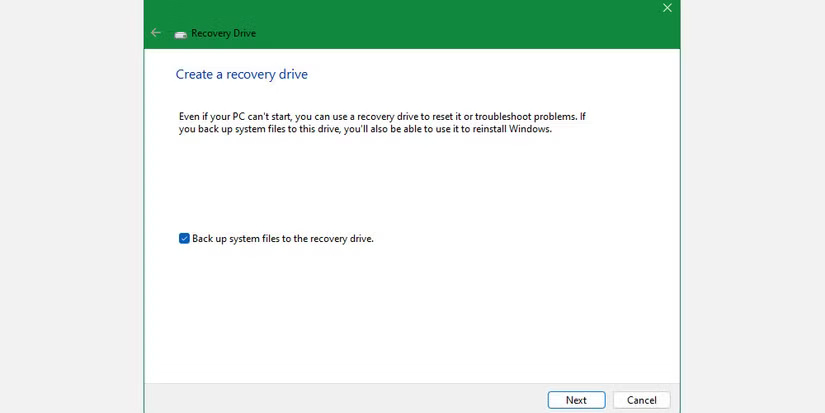Click blank white area below the checkbox
Viewport: 825px width, 413px height.
point(400,310)
